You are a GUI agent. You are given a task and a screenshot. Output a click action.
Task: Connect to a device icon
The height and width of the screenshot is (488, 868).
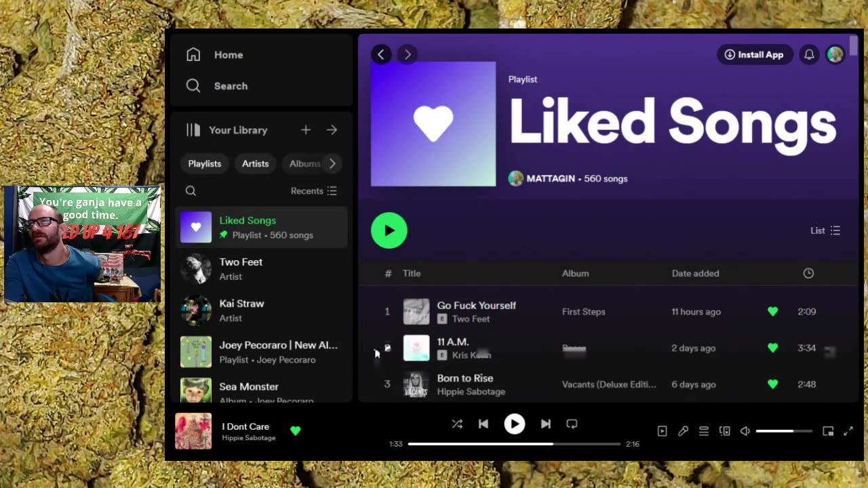[725, 431]
